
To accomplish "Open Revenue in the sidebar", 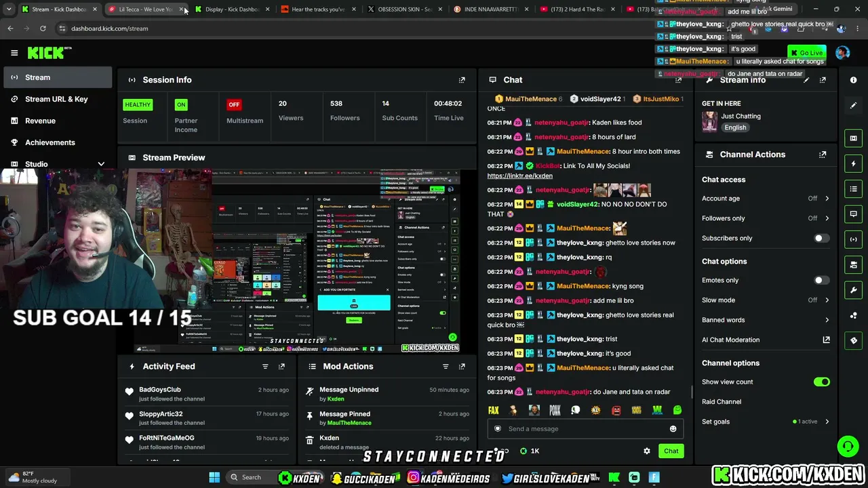I will pyautogui.click(x=57, y=121).
